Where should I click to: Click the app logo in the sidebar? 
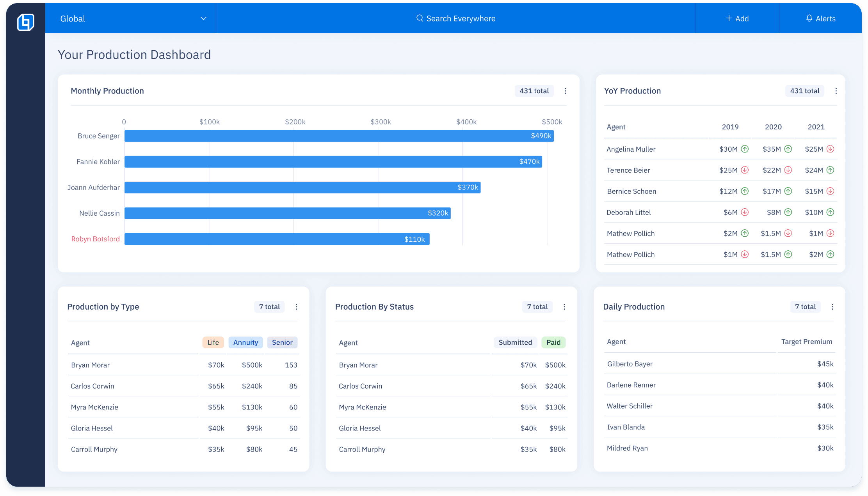point(26,22)
